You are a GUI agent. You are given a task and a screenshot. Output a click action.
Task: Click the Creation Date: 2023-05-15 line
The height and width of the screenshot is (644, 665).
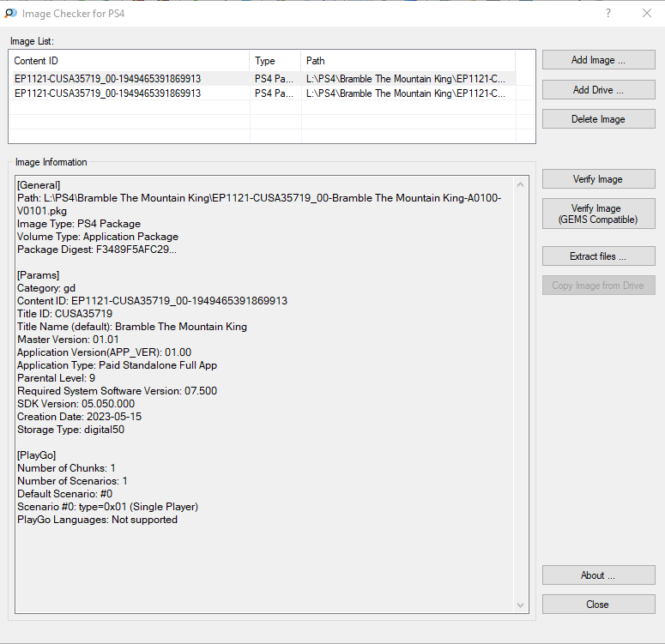click(79, 417)
